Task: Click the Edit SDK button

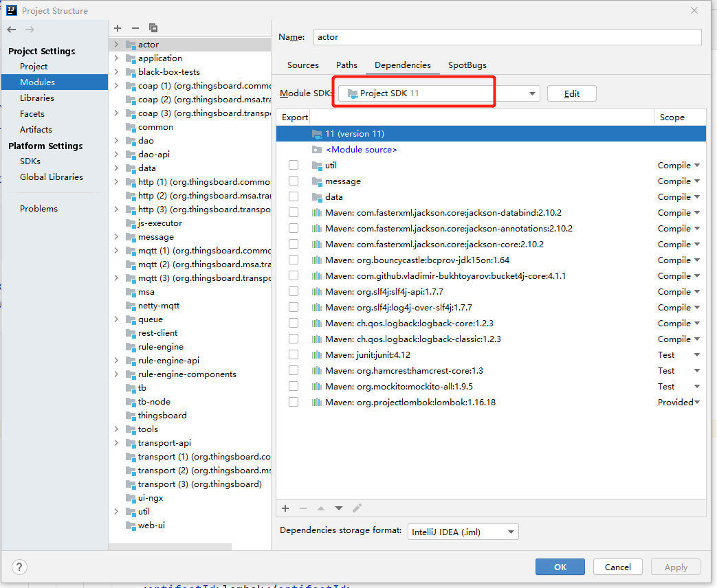Action: pos(571,93)
